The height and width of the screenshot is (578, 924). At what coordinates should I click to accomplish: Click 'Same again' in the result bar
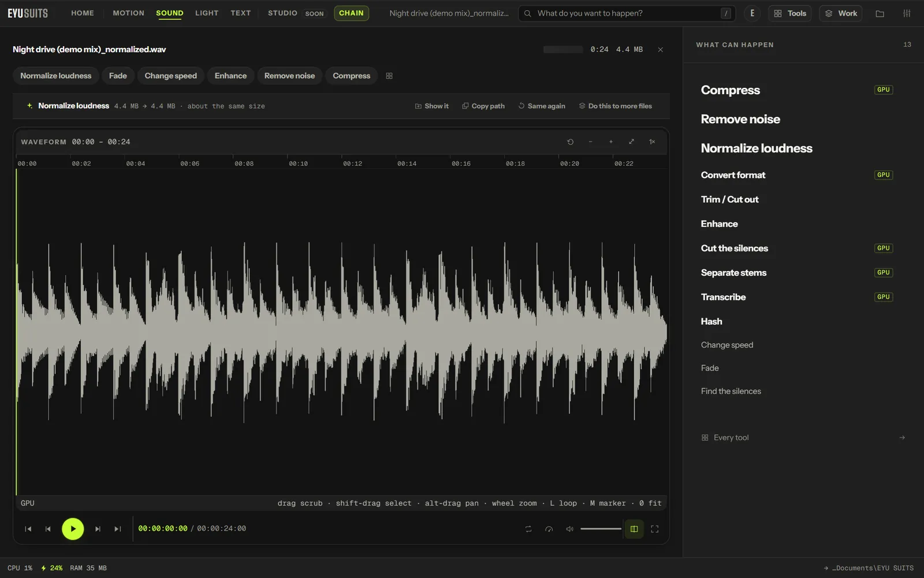542,106
